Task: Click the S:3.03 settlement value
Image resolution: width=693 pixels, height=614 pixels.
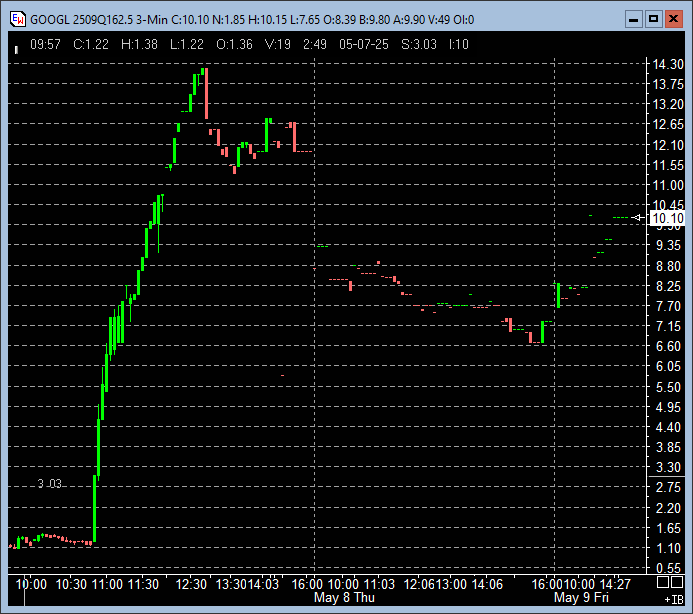Action: [x=419, y=44]
